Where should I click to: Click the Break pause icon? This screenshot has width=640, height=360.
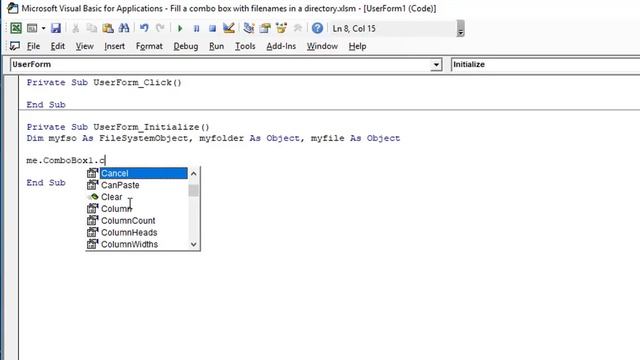pyautogui.click(x=196, y=28)
